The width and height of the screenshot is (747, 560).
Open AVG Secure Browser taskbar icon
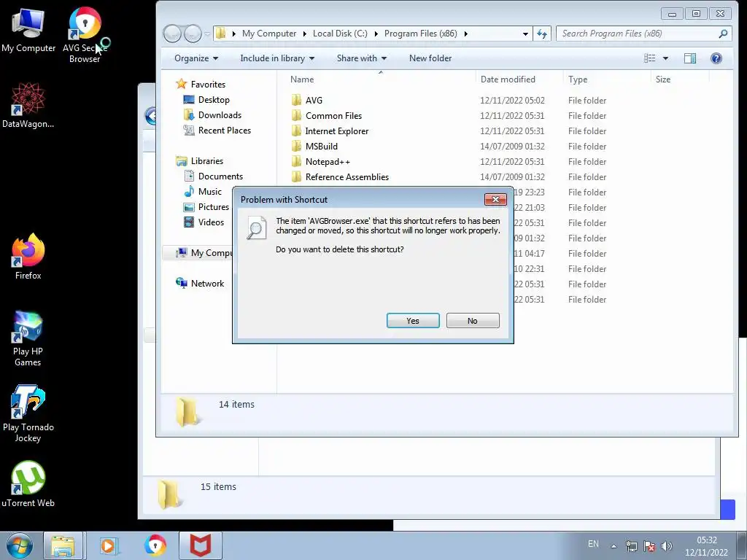(155, 545)
